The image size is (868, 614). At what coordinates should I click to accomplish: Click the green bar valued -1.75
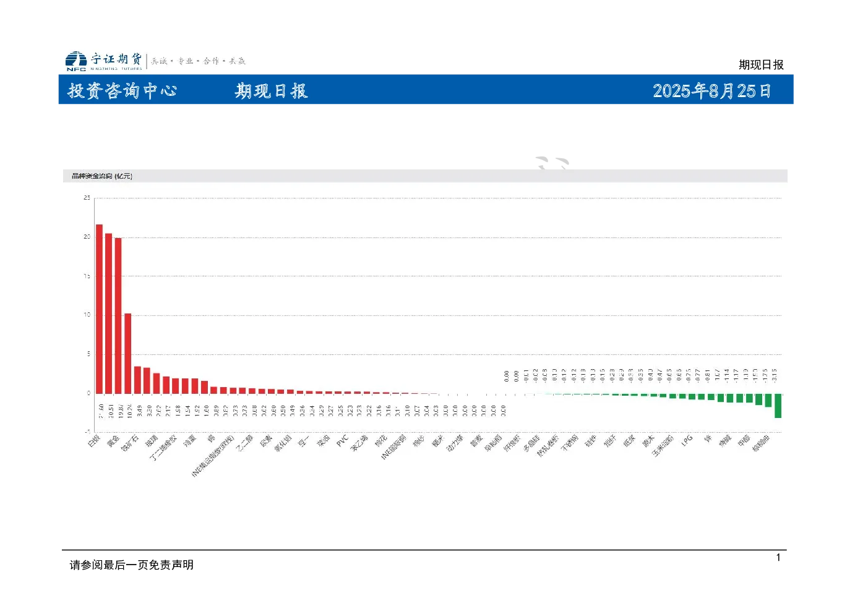click(x=768, y=400)
